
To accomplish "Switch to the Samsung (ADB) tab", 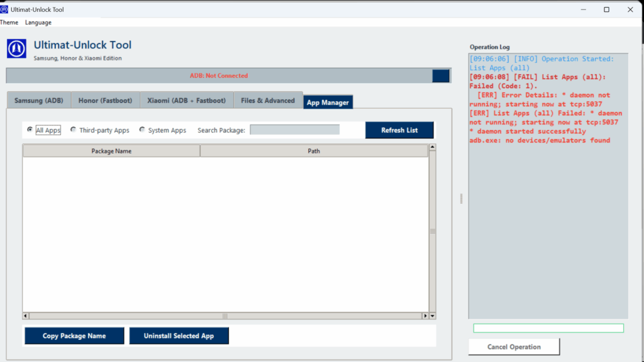I will (38, 101).
